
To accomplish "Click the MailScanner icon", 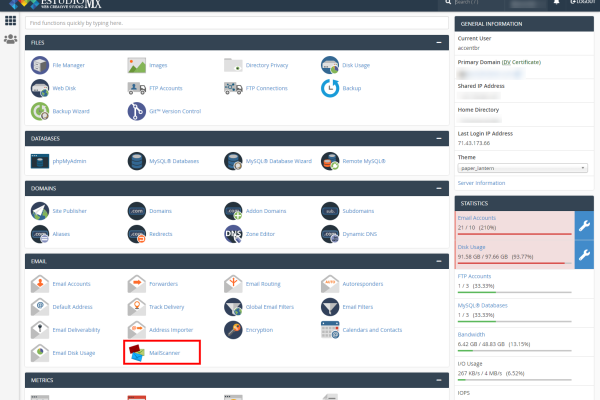I will [136, 352].
